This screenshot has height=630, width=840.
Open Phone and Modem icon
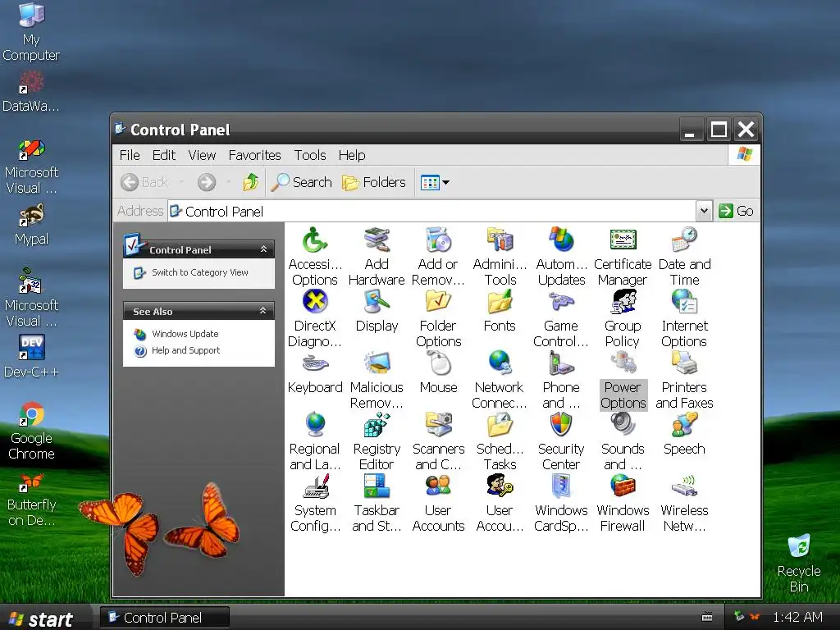click(x=561, y=363)
